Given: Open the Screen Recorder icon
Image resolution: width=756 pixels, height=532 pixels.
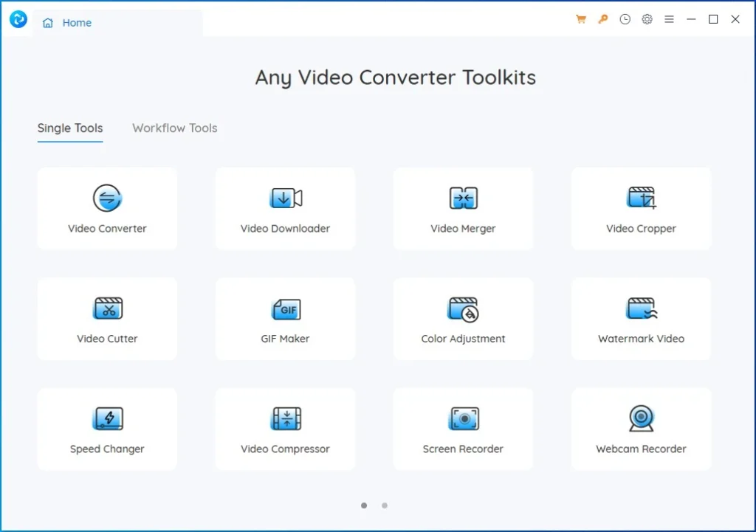Looking at the screenshot, I should click(x=464, y=418).
